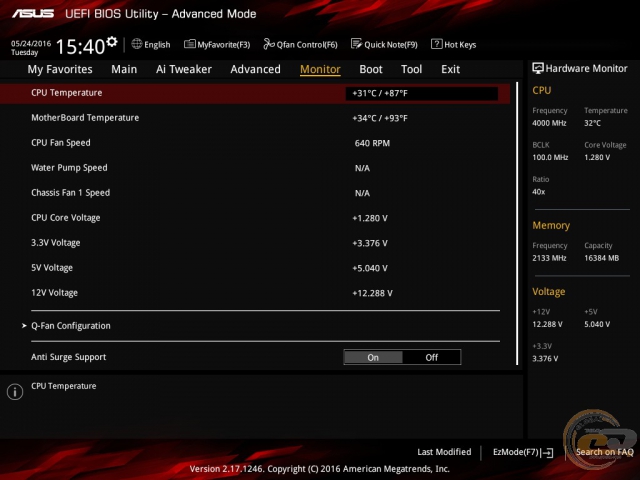Click the Quick Note notepad icon
The image size is (640, 480).
click(356, 44)
